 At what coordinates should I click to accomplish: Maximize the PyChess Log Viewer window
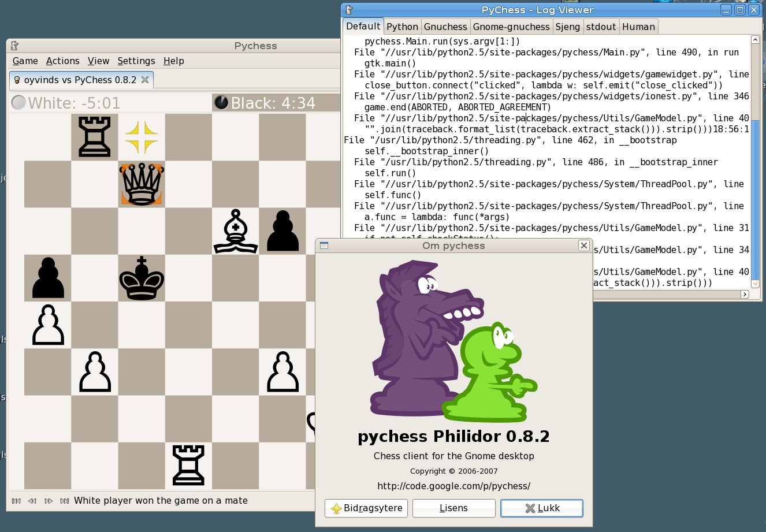[740, 10]
